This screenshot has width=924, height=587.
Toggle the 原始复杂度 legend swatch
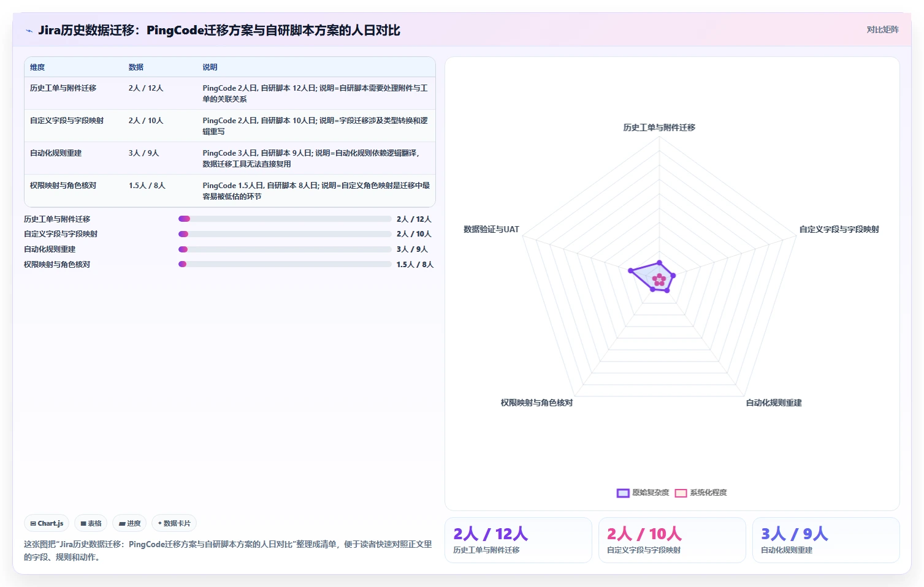[x=623, y=493]
